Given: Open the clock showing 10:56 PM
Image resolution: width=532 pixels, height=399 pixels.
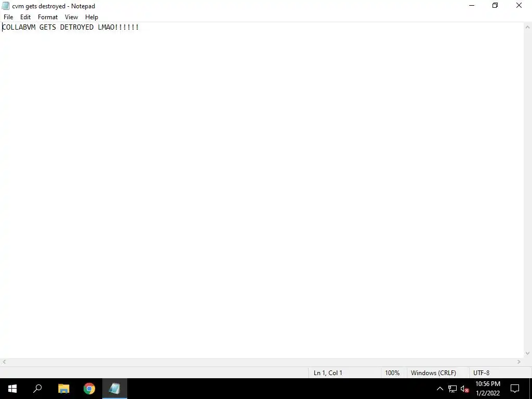Looking at the screenshot, I should click(x=487, y=389).
